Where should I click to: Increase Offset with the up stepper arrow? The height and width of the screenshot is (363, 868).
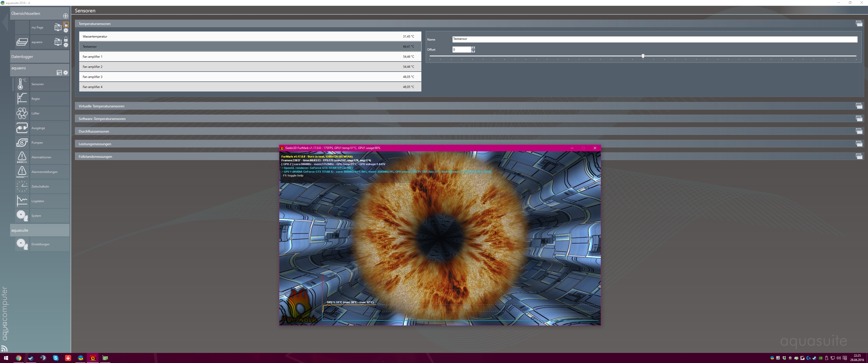(473, 48)
